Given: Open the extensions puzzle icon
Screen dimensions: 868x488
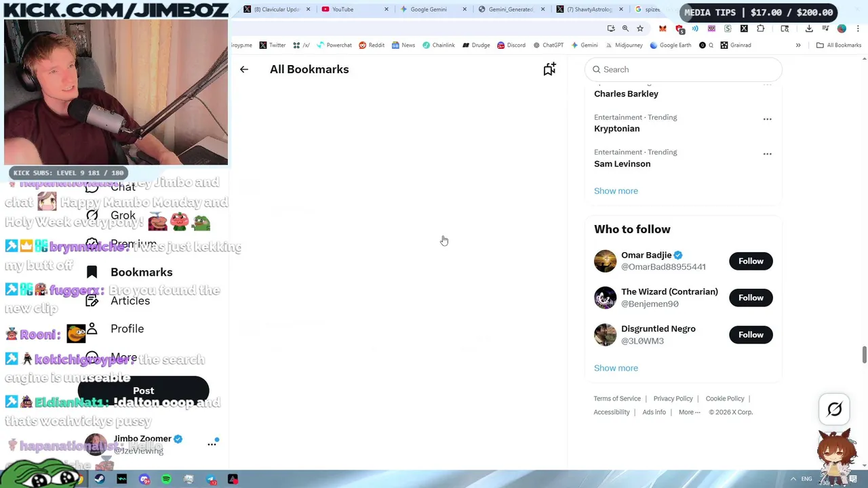Looking at the screenshot, I should click(760, 28).
